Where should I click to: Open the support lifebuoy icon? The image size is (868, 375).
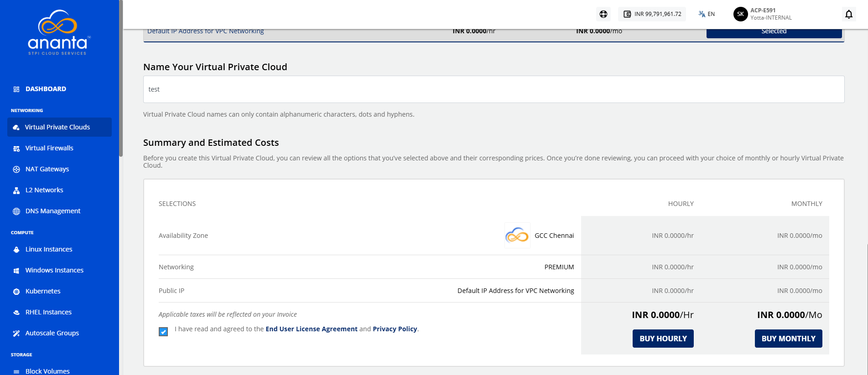(x=603, y=14)
